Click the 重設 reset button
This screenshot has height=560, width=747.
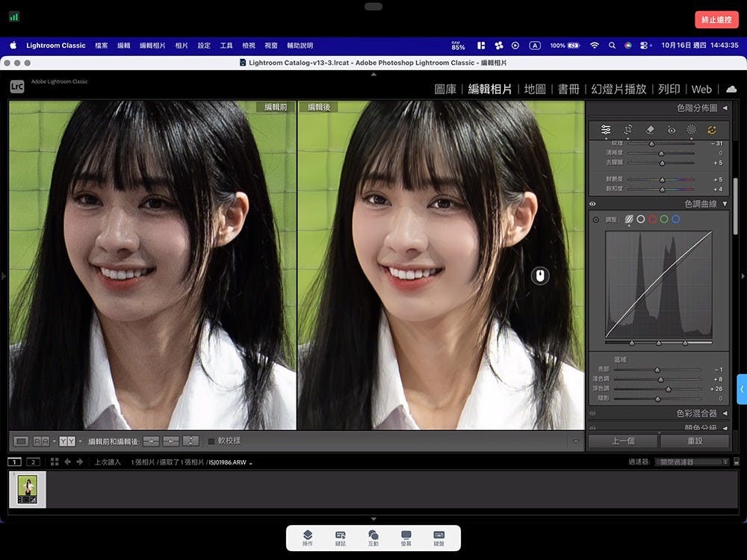click(x=695, y=441)
